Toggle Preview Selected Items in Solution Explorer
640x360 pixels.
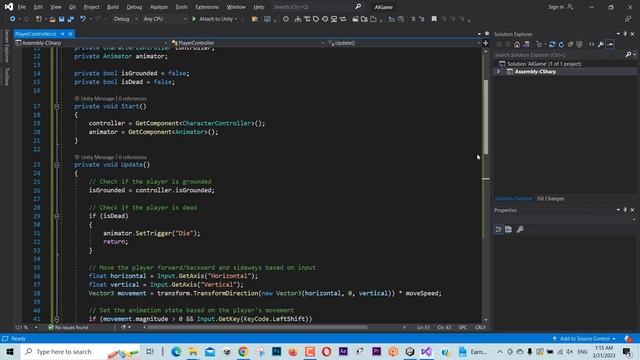tap(610, 44)
